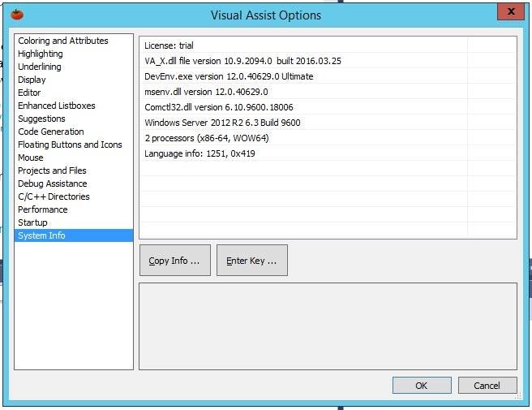Select the 'Language info: 1251' row
532x410 pixels.
tap(328, 153)
